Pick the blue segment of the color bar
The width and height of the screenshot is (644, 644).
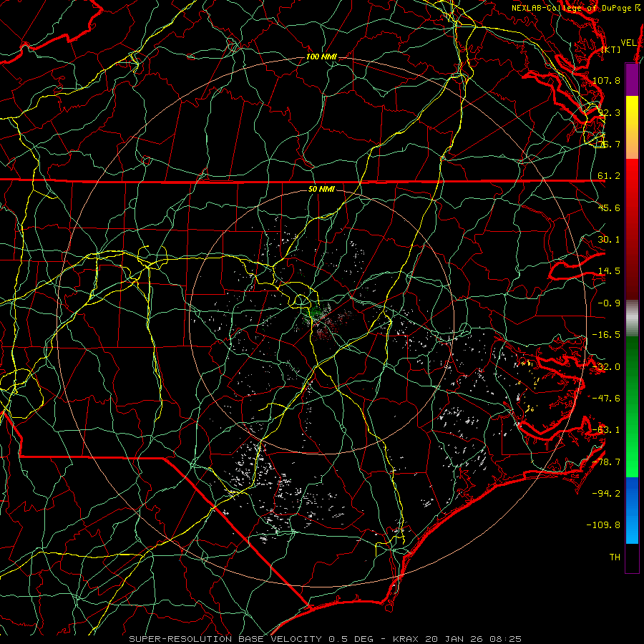tap(632, 510)
